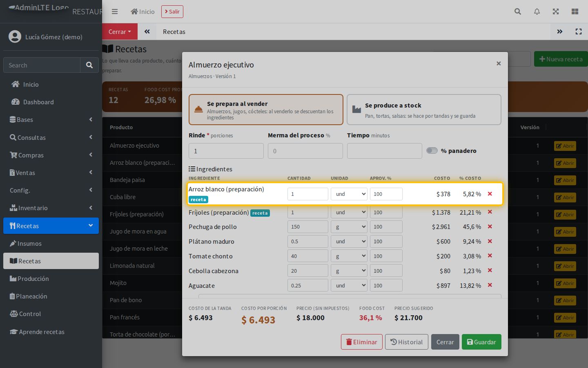Open unit dropdown for Arroz blanco
This screenshot has height=368, width=588.
pos(349,194)
